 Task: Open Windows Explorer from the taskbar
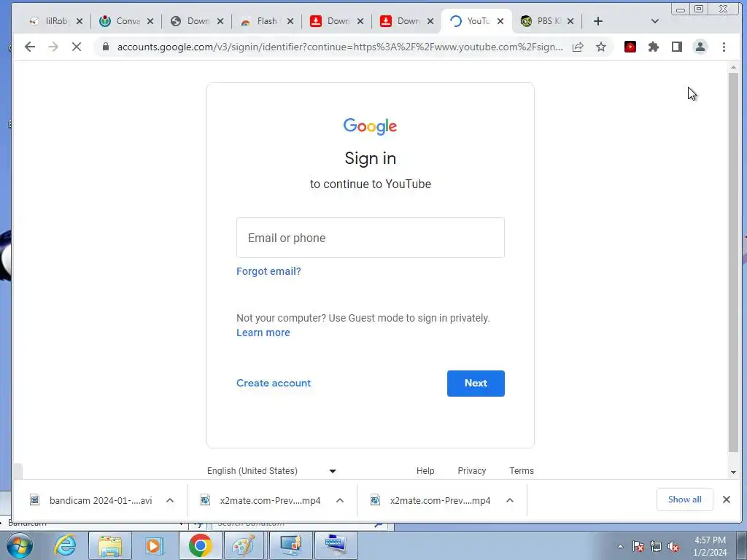tap(110, 545)
